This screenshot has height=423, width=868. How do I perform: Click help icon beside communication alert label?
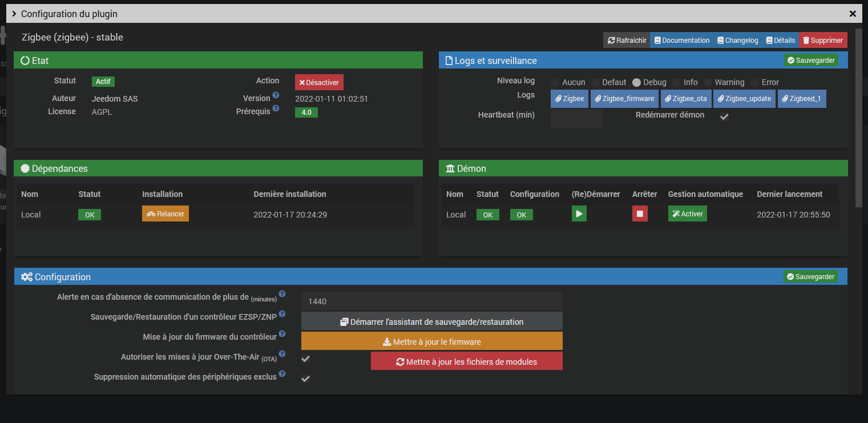(282, 294)
